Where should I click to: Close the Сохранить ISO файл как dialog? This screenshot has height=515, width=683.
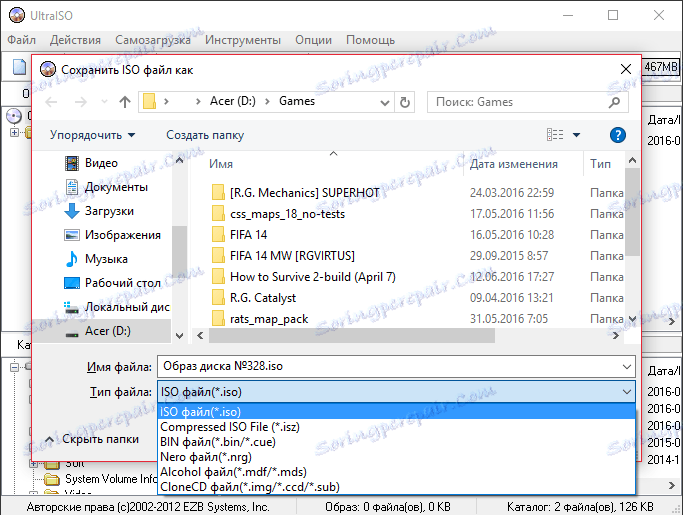point(626,69)
